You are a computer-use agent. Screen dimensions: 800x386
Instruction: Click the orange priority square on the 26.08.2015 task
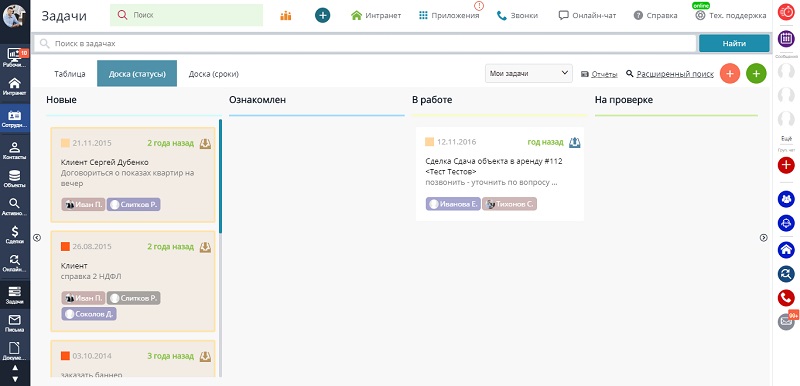(x=65, y=247)
